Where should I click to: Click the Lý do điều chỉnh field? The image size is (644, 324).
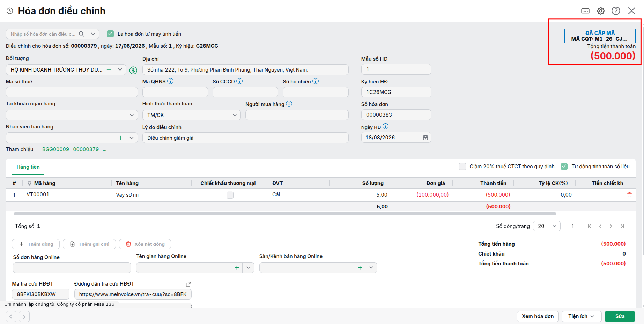coord(245,138)
